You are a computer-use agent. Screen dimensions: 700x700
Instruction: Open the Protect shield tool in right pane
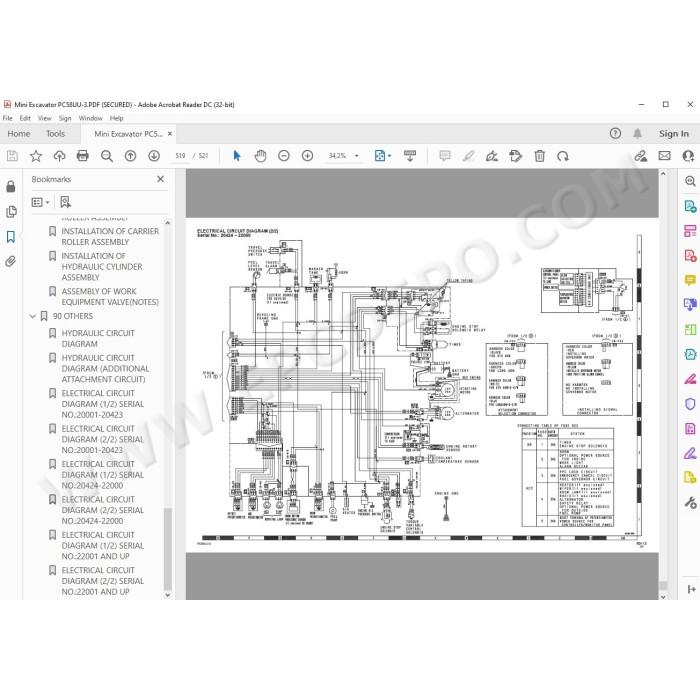(x=690, y=404)
